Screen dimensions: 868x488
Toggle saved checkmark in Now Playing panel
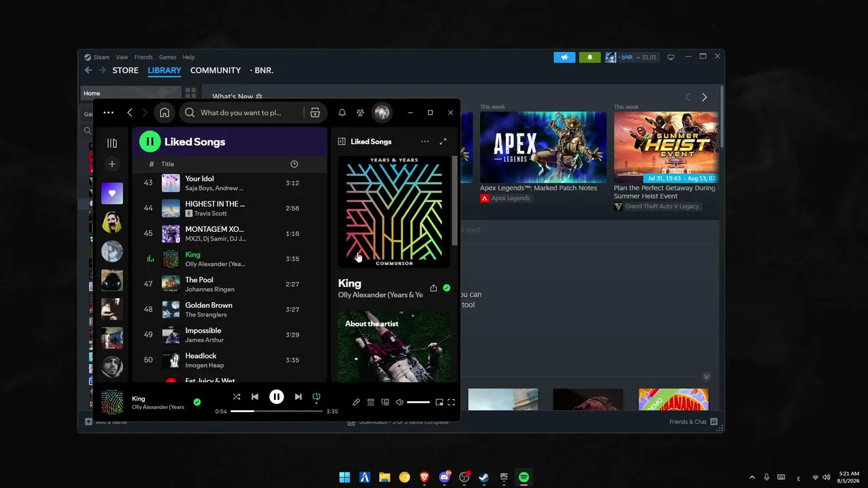(x=446, y=288)
